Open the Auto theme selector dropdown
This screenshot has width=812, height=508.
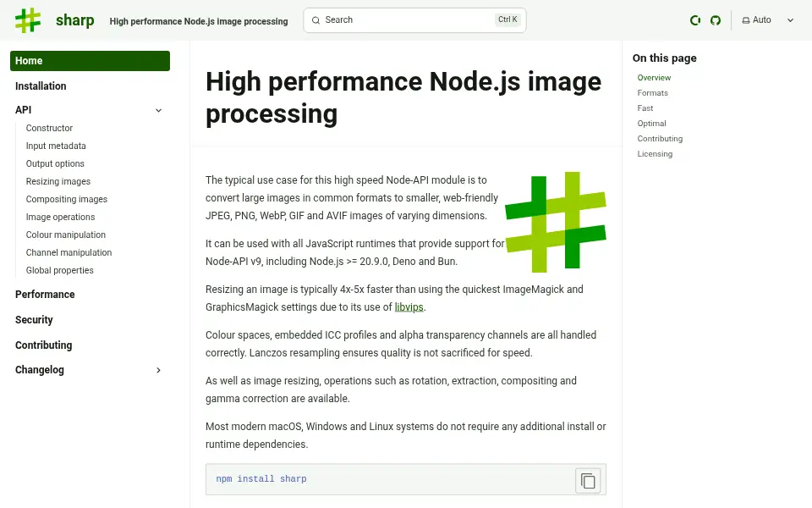point(767,20)
